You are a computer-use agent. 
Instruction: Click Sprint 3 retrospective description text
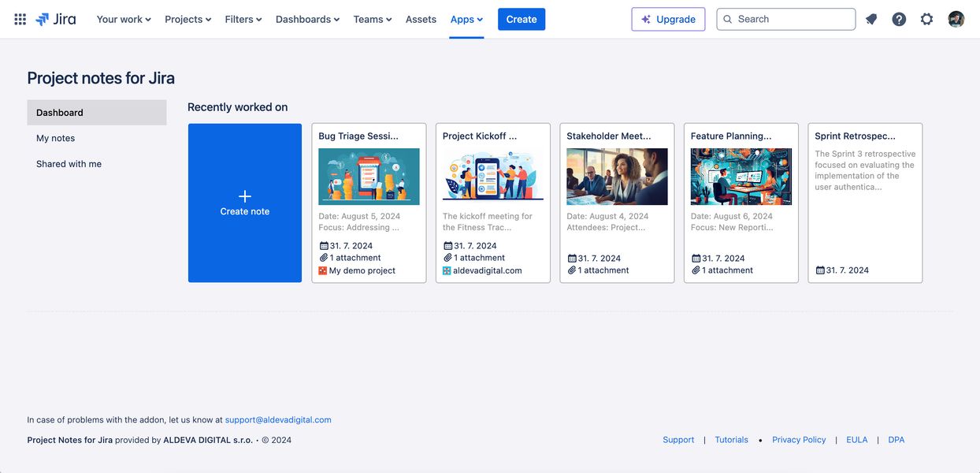coord(865,170)
